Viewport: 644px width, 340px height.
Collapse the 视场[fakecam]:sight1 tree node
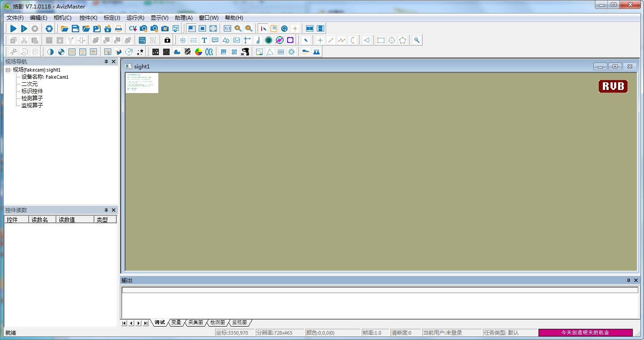click(8, 70)
